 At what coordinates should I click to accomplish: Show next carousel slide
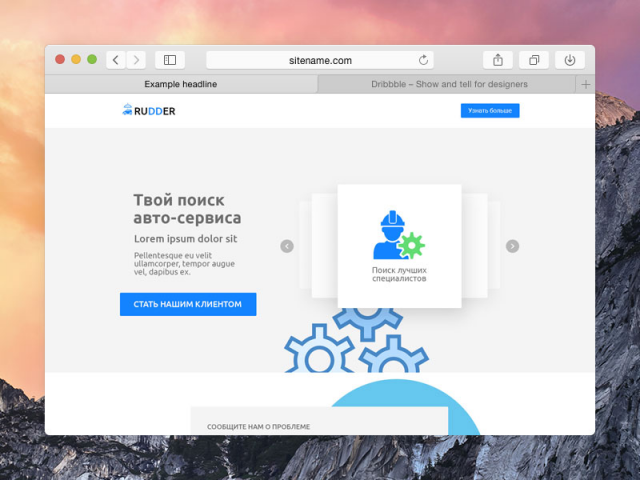(512, 246)
